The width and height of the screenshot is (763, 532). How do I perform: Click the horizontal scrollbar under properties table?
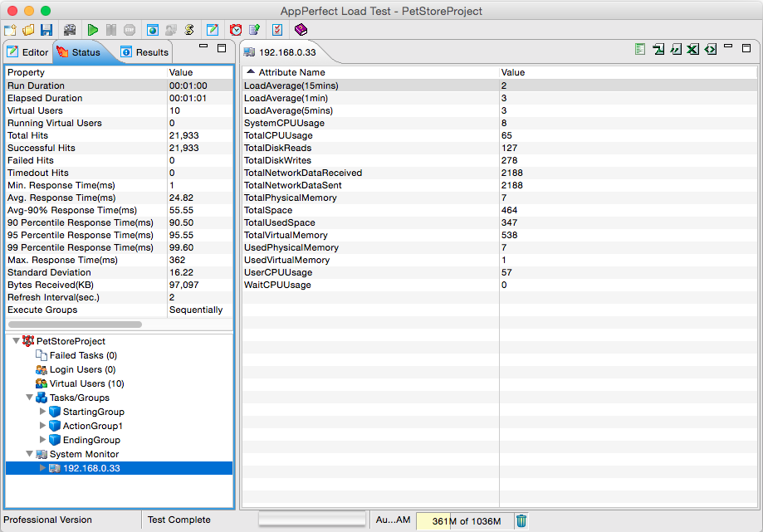click(75, 325)
